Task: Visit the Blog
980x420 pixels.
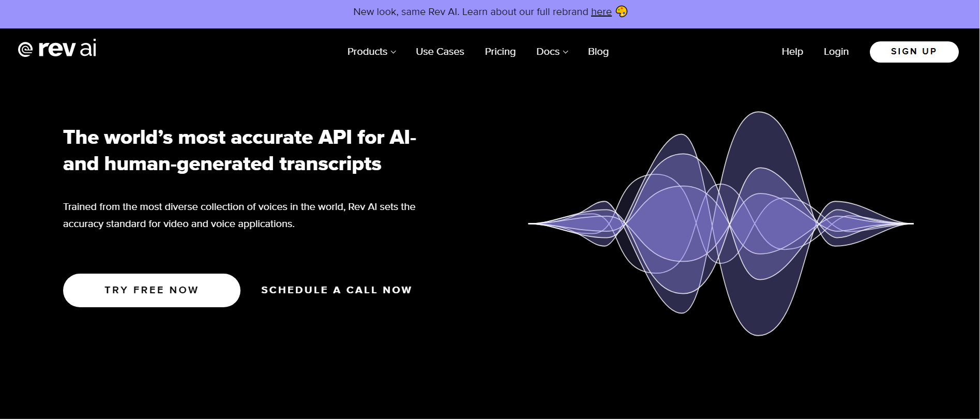Action: tap(598, 52)
